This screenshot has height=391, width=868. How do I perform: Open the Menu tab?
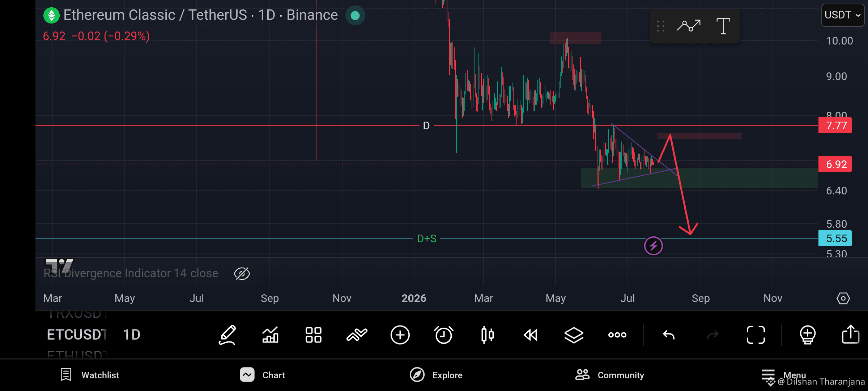(783, 375)
